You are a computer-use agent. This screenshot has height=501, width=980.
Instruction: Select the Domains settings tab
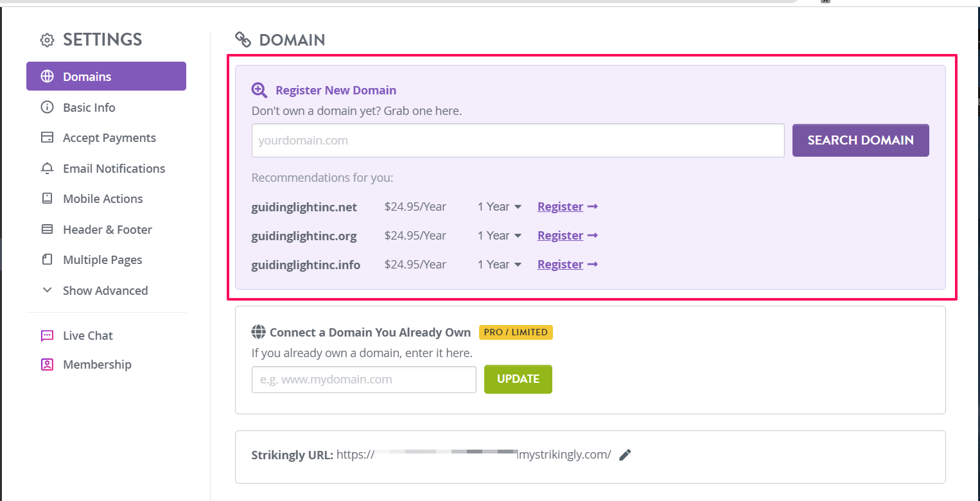[106, 76]
